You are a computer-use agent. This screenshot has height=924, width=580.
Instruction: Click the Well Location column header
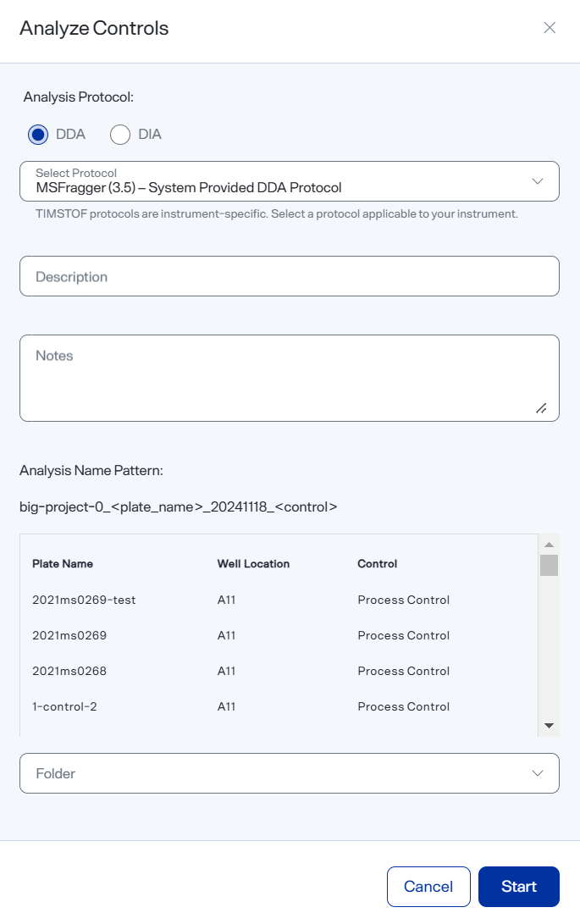(253, 564)
